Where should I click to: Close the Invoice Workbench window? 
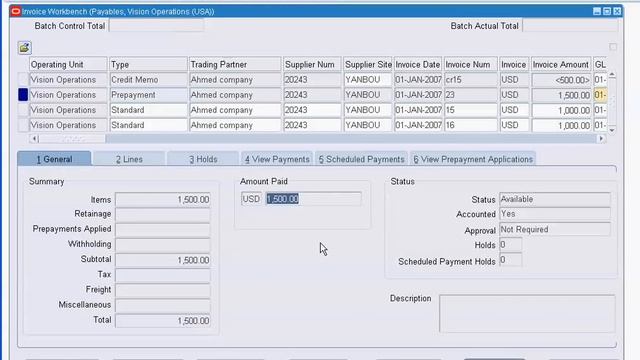click(x=617, y=11)
